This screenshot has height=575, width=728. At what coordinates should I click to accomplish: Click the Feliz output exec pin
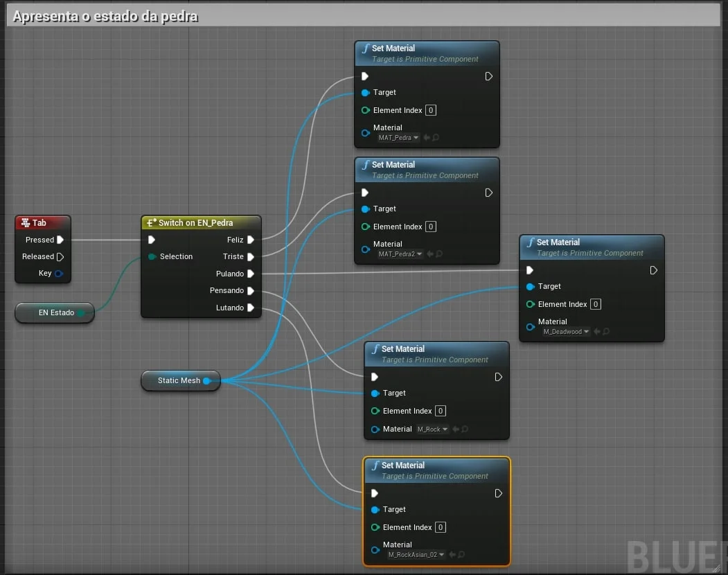pyautogui.click(x=251, y=240)
